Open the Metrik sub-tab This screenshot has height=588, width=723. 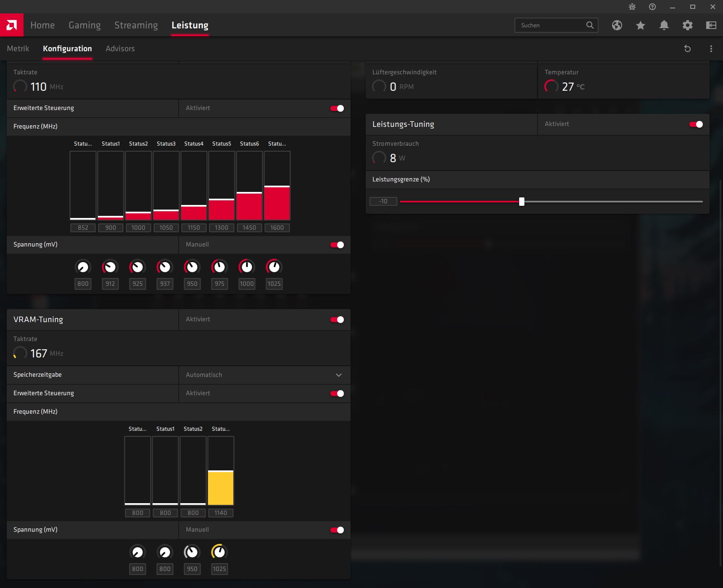pos(18,49)
